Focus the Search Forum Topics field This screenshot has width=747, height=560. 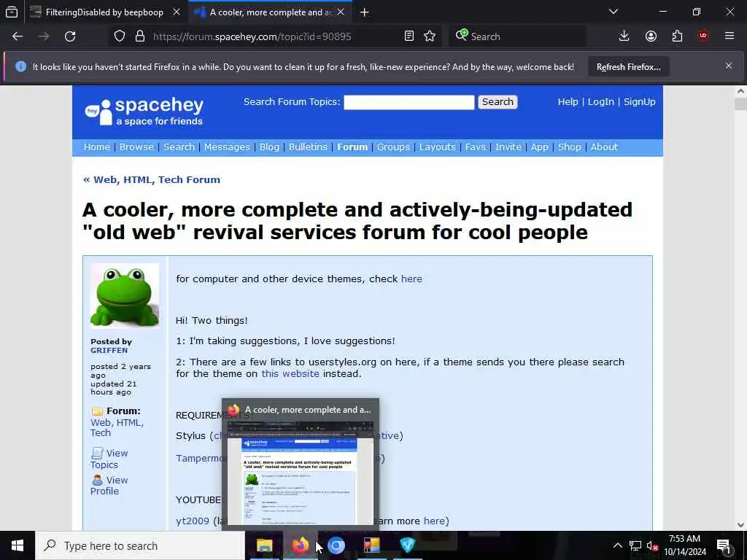point(409,102)
